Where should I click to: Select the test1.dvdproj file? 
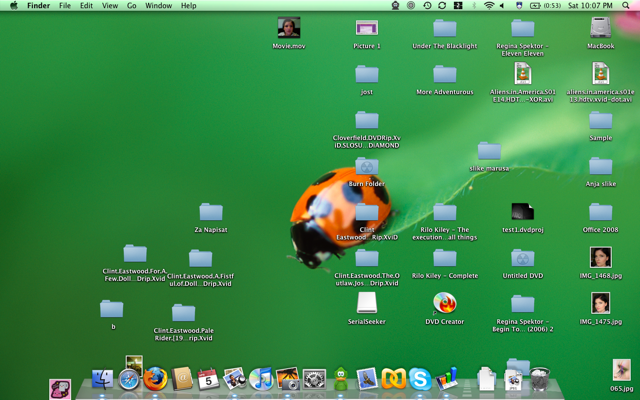coord(522,211)
